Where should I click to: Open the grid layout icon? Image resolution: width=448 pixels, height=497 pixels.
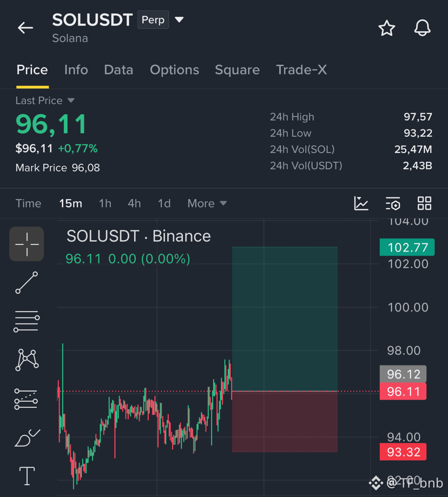click(424, 203)
